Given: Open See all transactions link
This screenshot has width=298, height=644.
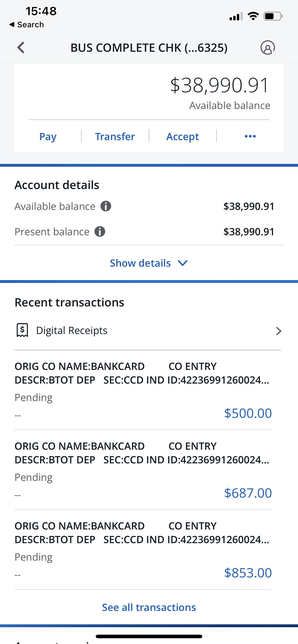Looking at the screenshot, I should [149, 607].
